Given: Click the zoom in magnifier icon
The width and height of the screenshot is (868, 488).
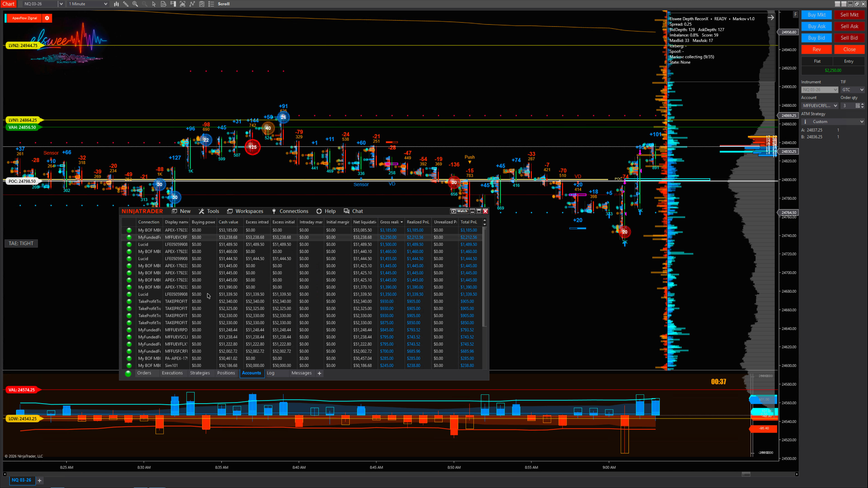Looking at the screenshot, I should point(135,4).
